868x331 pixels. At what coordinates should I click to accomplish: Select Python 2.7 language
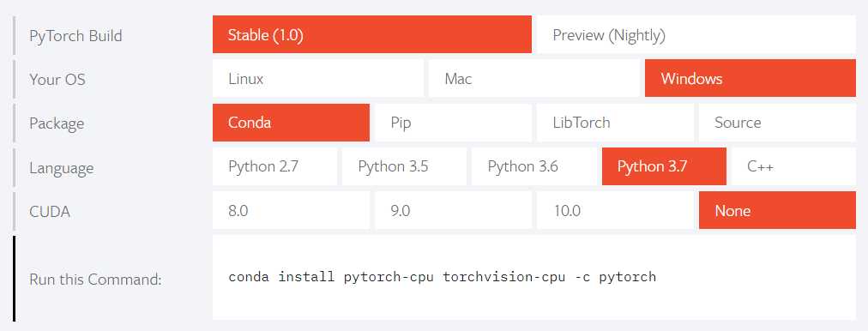point(274,166)
